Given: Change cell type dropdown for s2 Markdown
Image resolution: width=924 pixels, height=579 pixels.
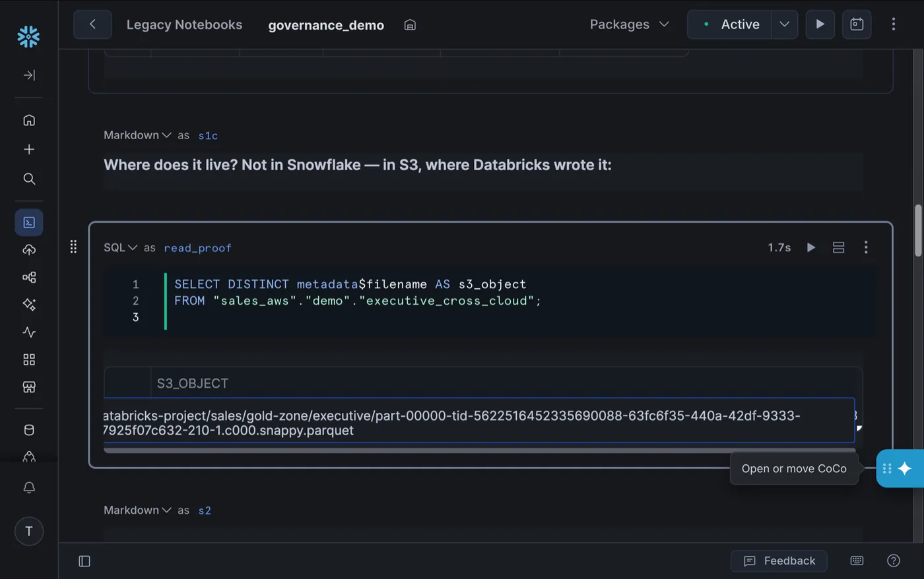Looking at the screenshot, I should [137, 510].
